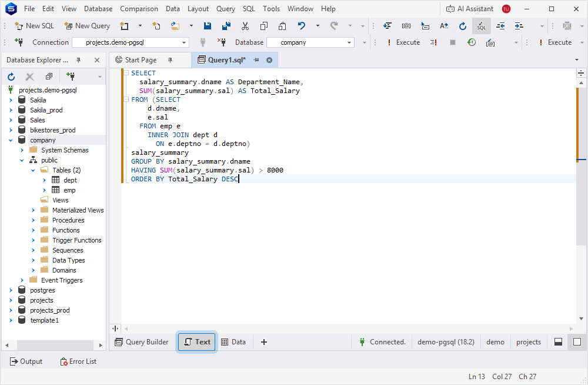This screenshot has height=385, width=588.
Task: Add a new view with the plus button
Action: [x=264, y=342]
